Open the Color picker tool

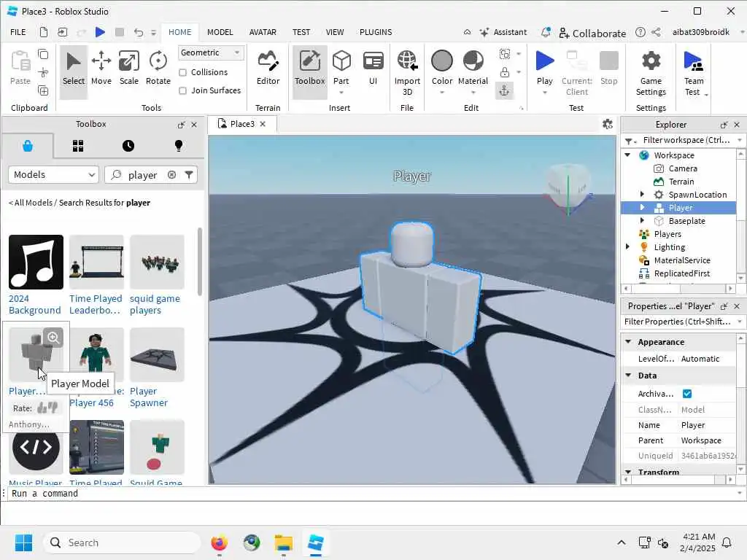pos(441,68)
